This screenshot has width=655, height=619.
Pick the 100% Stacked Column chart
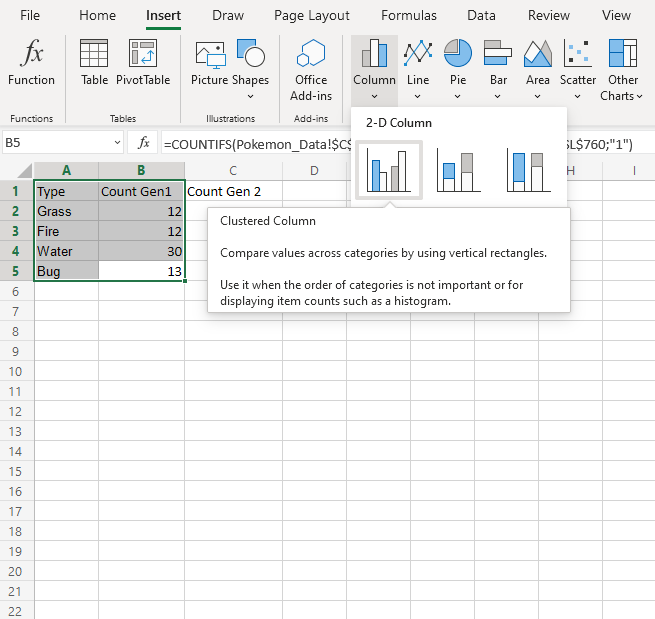click(x=529, y=171)
